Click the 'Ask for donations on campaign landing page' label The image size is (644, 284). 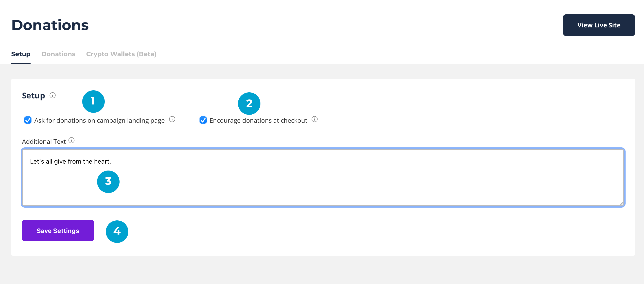[99, 120]
